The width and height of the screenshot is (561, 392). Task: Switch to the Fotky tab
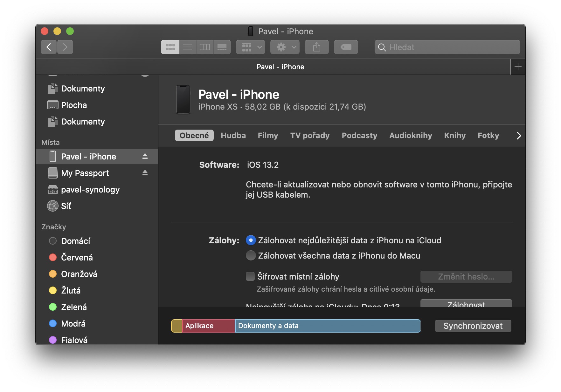[488, 135]
